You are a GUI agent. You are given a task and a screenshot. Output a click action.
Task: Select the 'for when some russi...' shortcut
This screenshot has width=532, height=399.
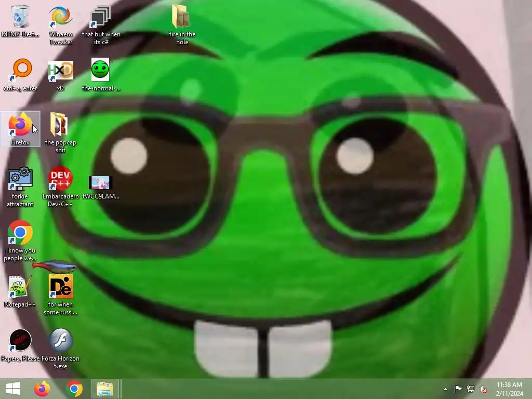[60, 295]
